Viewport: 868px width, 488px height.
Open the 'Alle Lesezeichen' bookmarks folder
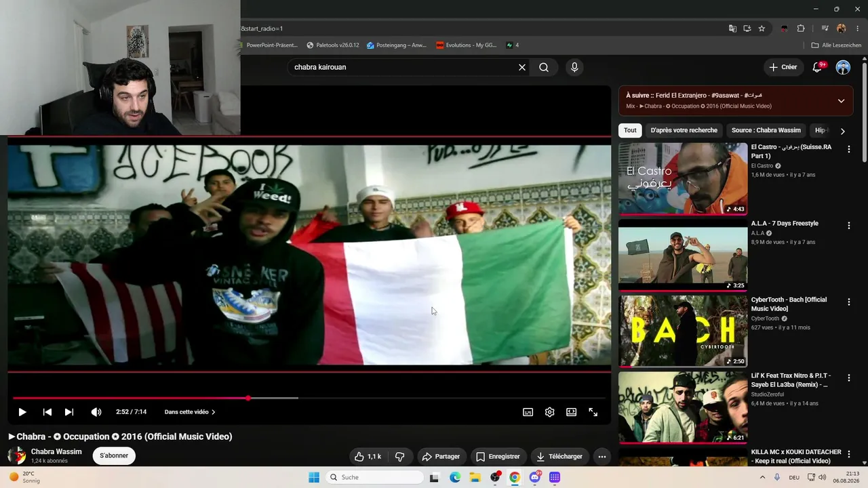pos(836,45)
